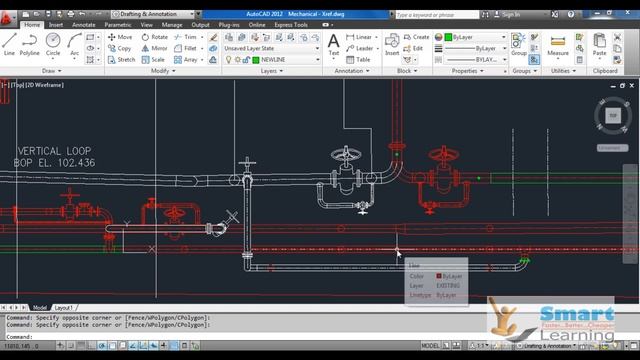Viewport: 640px width, 360px height.
Task: Toggle layer lock icon for NEWLINE
Action: point(246,60)
